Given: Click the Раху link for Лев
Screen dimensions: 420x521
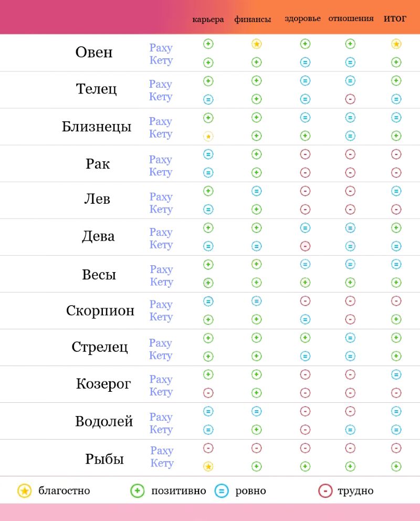Looking at the screenshot, I should (161, 197).
